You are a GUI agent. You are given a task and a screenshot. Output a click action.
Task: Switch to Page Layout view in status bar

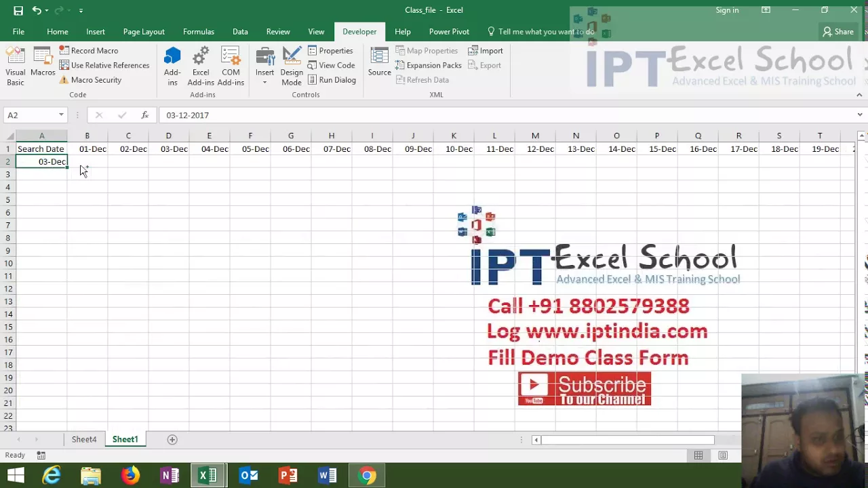(x=723, y=455)
